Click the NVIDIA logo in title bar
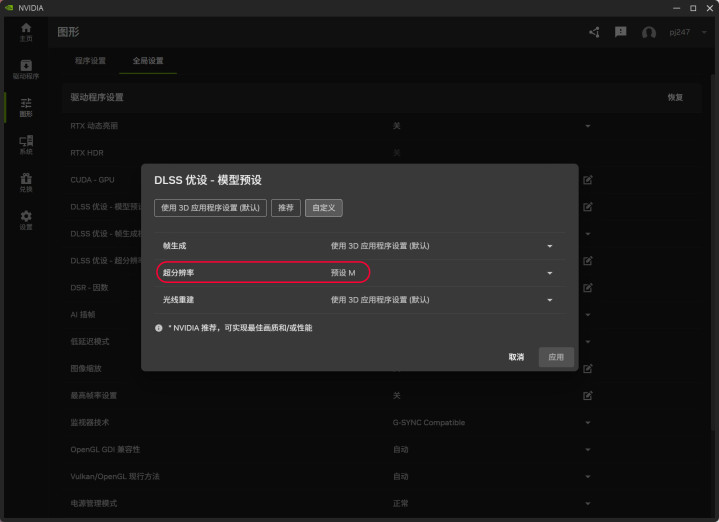The height and width of the screenshot is (522, 719). 9,8
